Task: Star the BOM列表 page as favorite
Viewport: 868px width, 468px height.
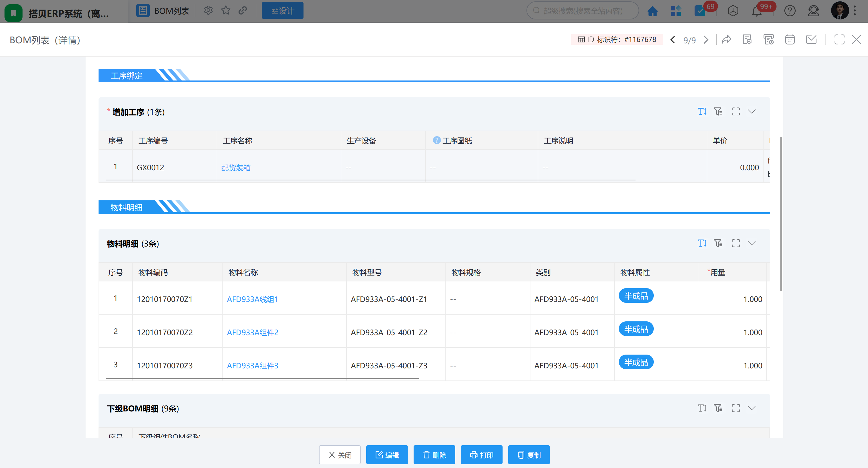Action: (226, 11)
